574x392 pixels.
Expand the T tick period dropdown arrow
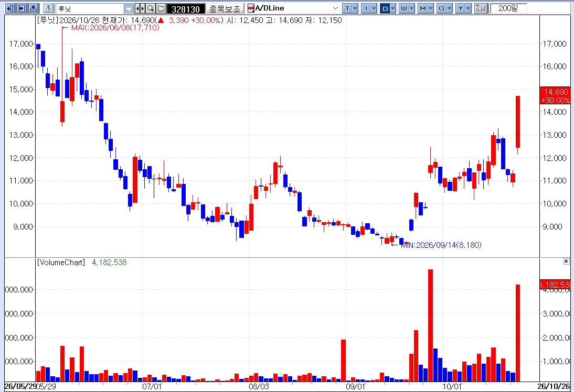click(x=355, y=8)
